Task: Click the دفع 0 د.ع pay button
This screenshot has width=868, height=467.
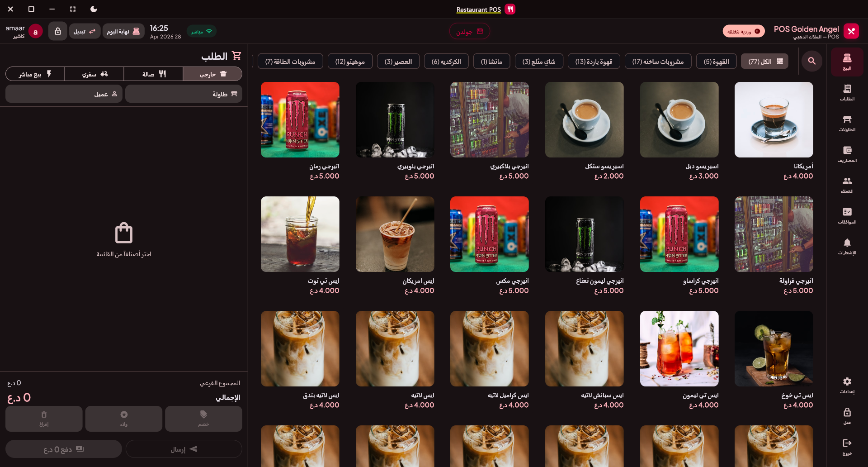Action: tap(64, 449)
